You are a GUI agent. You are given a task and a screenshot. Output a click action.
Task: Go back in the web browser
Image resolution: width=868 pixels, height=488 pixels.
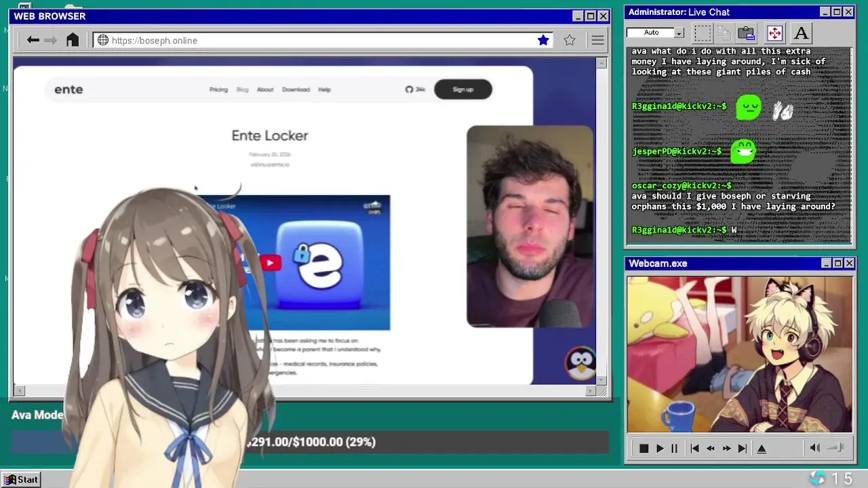pos(33,41)
